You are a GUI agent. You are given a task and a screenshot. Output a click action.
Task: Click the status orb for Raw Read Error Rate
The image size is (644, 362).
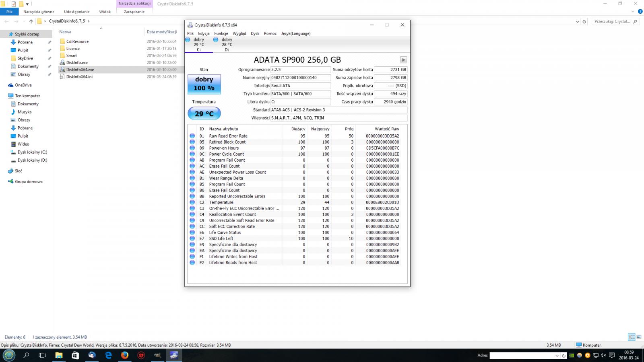coord(192,136)
